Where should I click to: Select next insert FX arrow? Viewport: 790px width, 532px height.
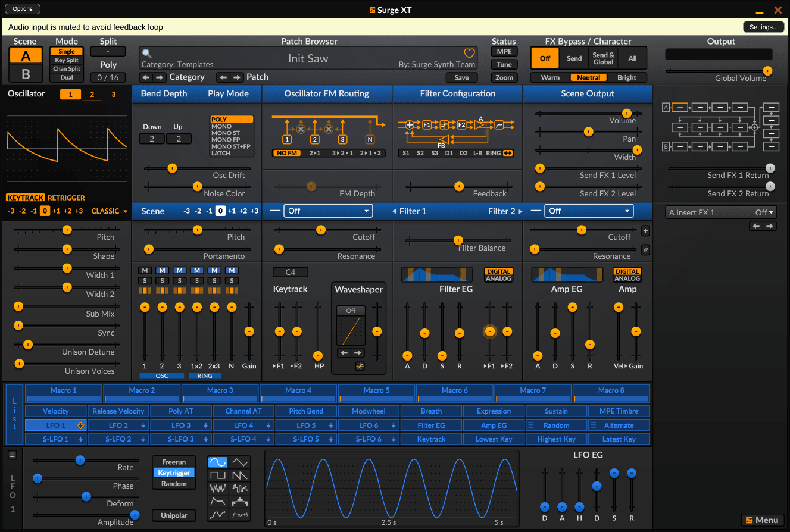tap(770, 226)
